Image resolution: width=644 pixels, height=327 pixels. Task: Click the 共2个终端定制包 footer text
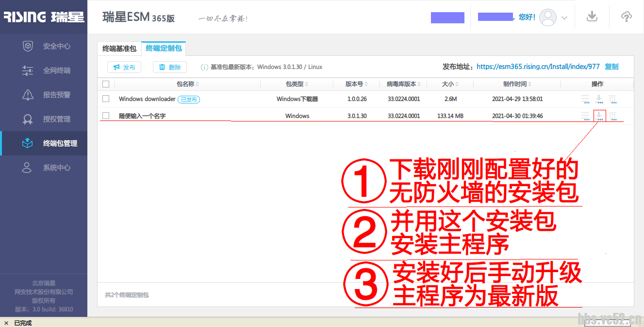(127, 295)
